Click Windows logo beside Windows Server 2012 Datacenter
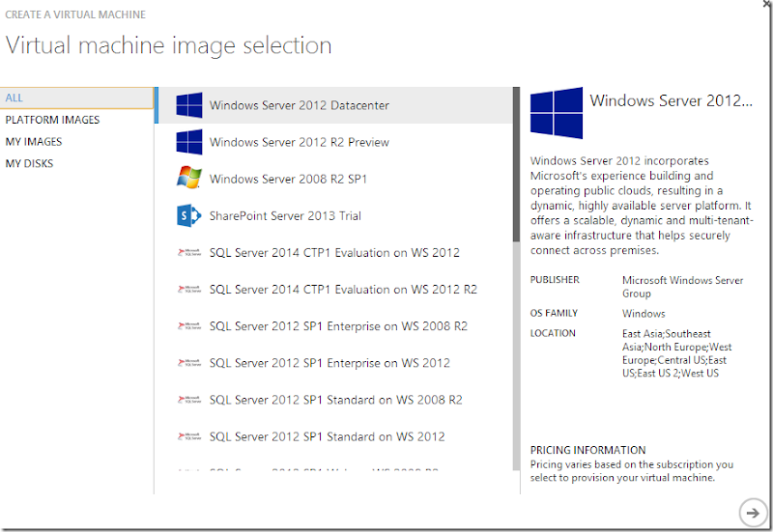The width and height of the screenshot is (773, 532). pyautogui.click(x=188, y=105)
